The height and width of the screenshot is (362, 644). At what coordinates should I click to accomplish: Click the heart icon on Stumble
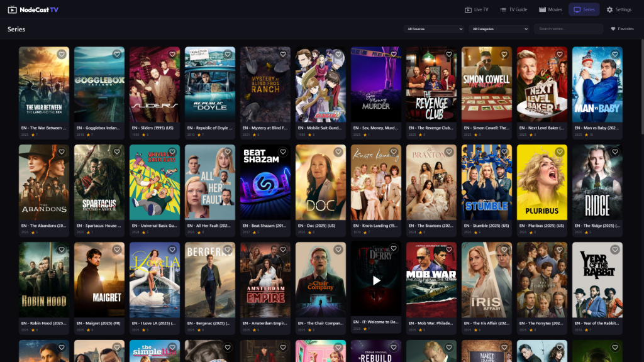click(x=504, y=152)
